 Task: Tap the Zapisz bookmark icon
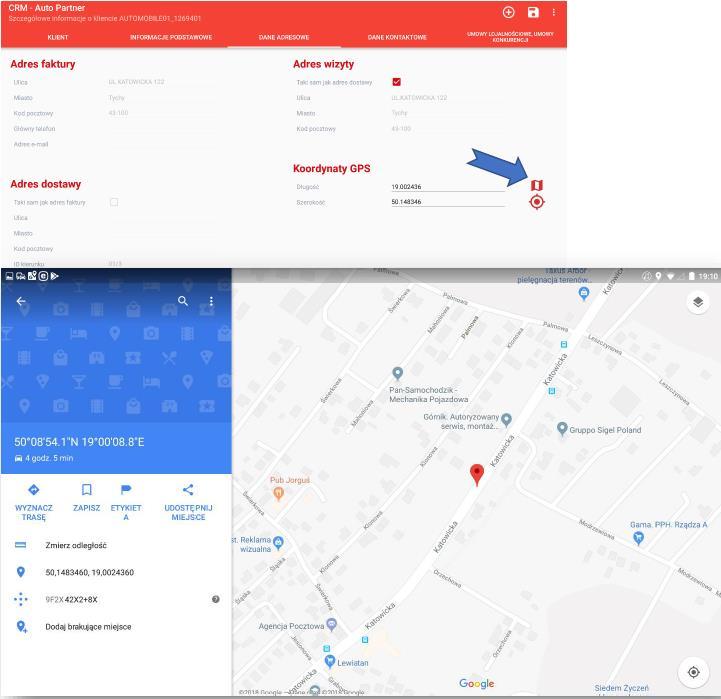click(x=86, y=490)
